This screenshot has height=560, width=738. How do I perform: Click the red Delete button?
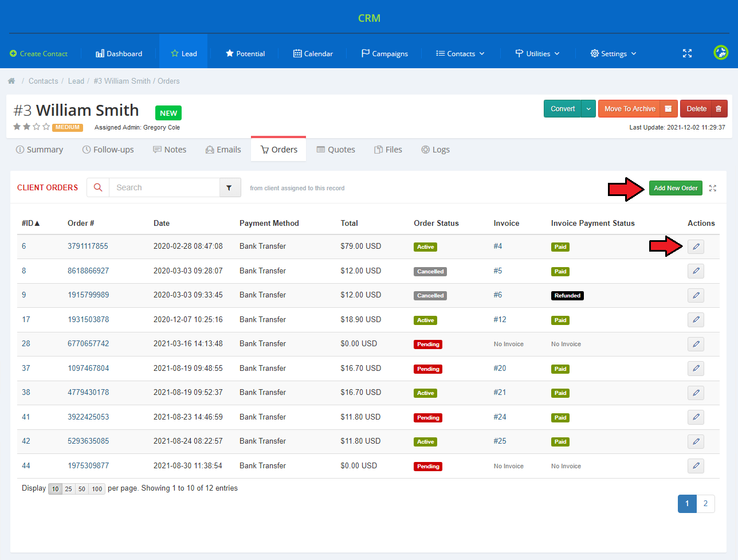pyautogui.click(x=696, y=109)
